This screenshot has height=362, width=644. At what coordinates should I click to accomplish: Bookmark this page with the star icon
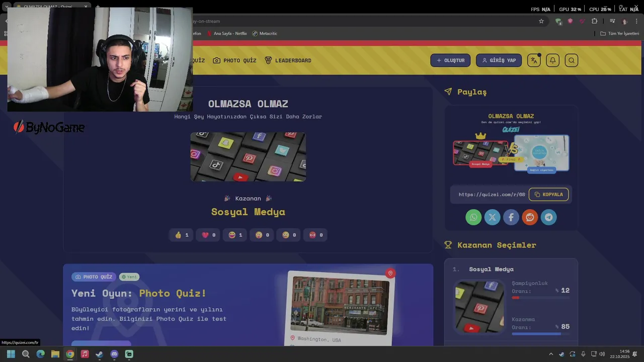pyautogui.click(x=541, y=21)
